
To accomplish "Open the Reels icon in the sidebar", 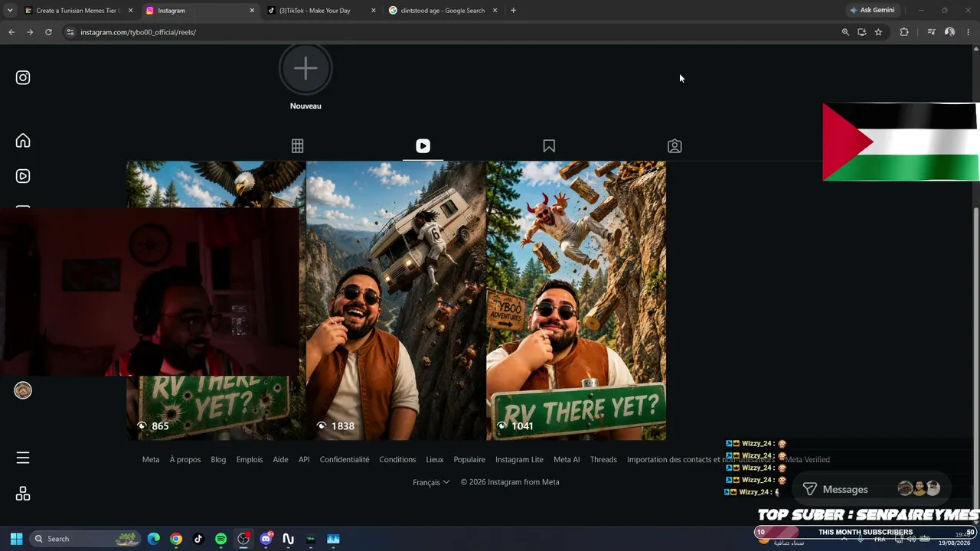I will [23, 176].
